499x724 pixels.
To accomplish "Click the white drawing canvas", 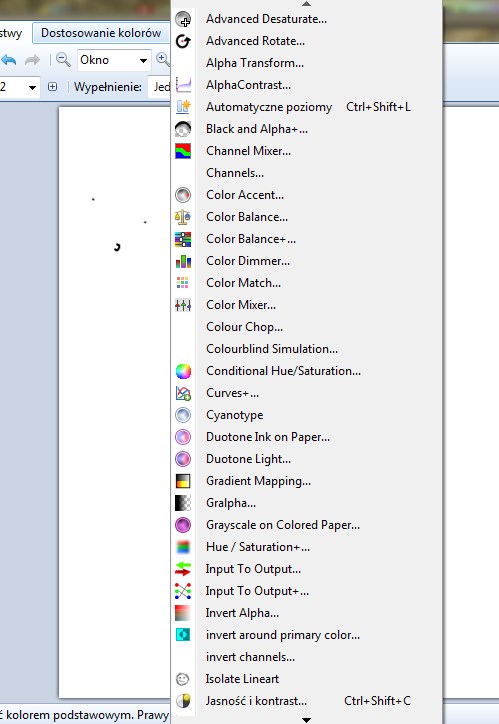I will [114, 402].
